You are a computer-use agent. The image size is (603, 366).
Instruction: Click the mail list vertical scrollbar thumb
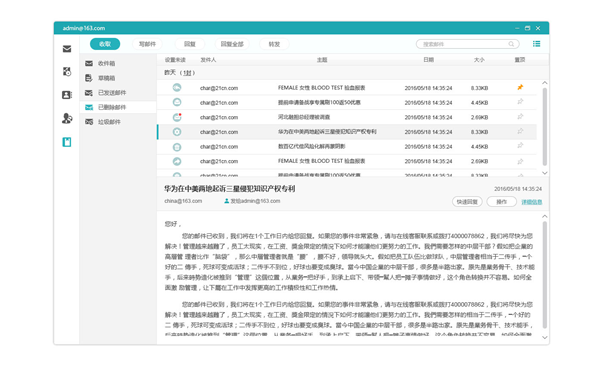(x=545, y=127)
